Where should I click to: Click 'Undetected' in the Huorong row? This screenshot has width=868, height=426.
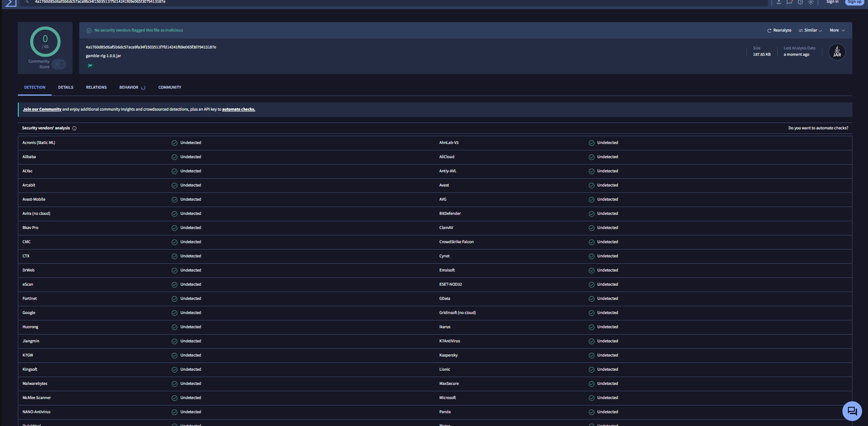191,327
